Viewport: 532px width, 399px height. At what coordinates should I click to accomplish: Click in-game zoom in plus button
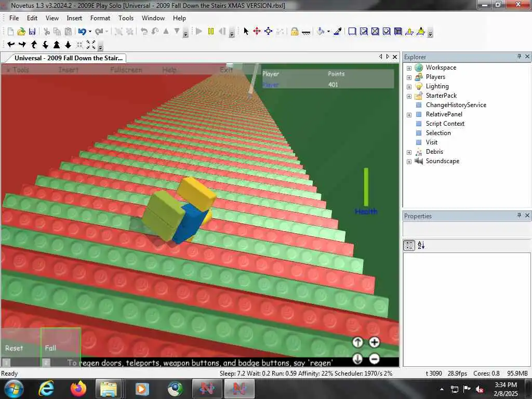374,342
